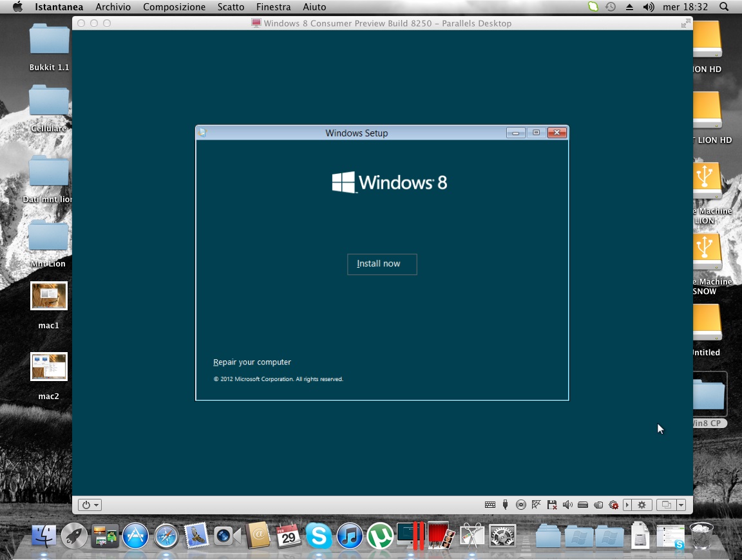
Task: Select the mac2 screenshot file
Action: tap(49, 377)
